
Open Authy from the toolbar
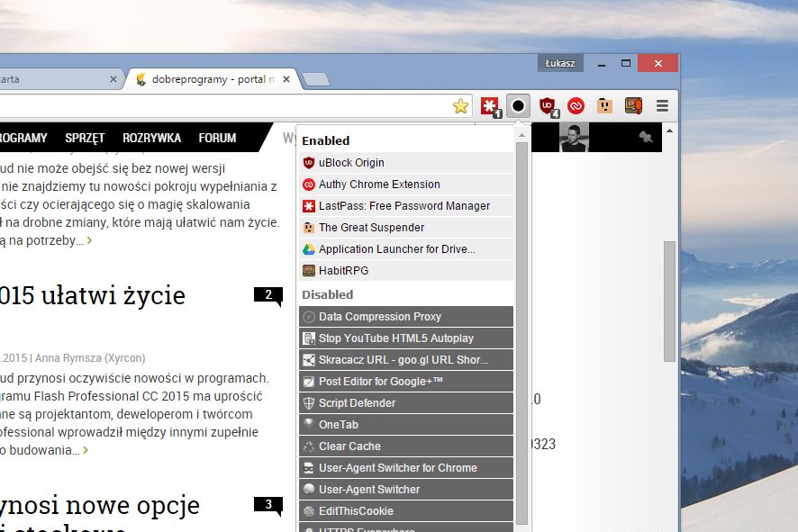(x=576, y=105)
